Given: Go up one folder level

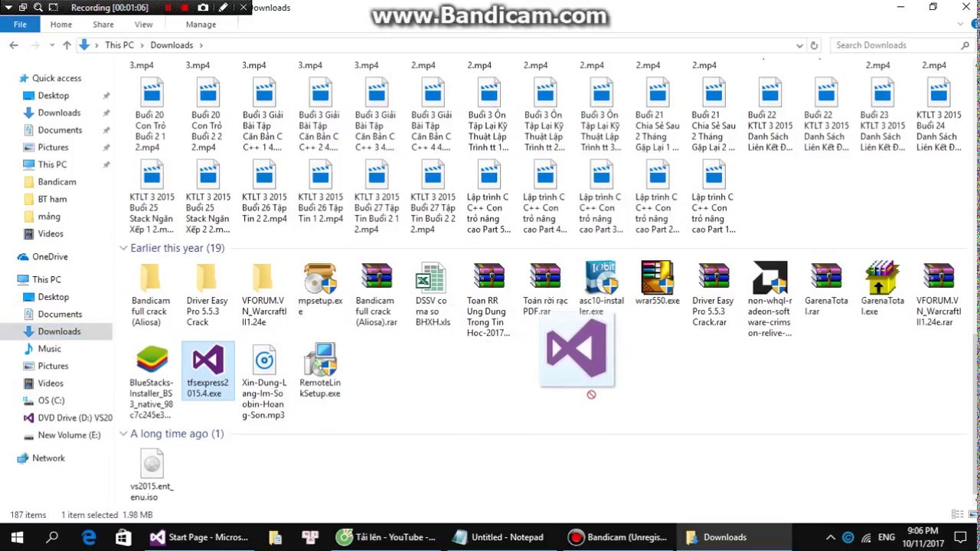Looking at the screenshot, I should coord(67,45).
